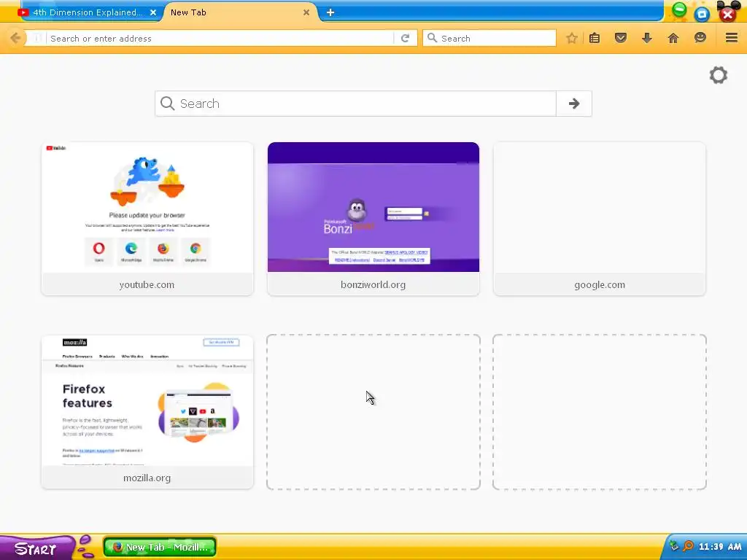Click magnifier icon in page search box

tap(167, 104)
